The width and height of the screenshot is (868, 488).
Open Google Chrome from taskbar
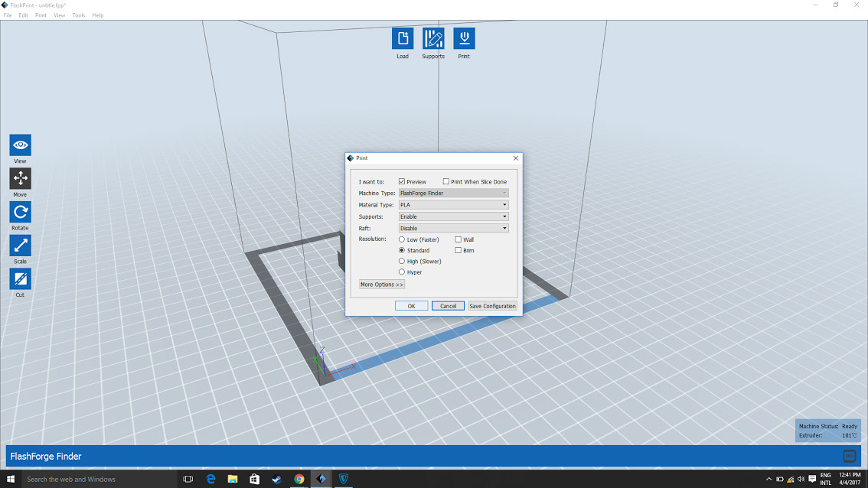(x=299, y=479)
